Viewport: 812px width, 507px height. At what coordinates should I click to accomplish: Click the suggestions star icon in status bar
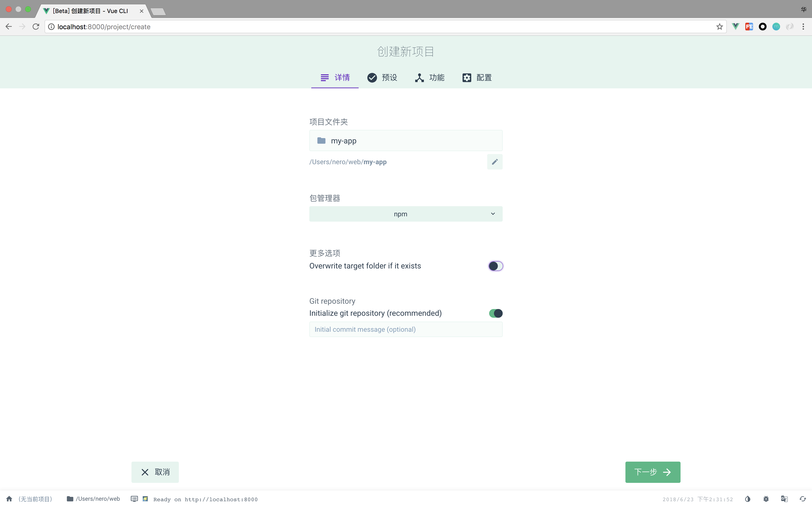tap(145, 499)
